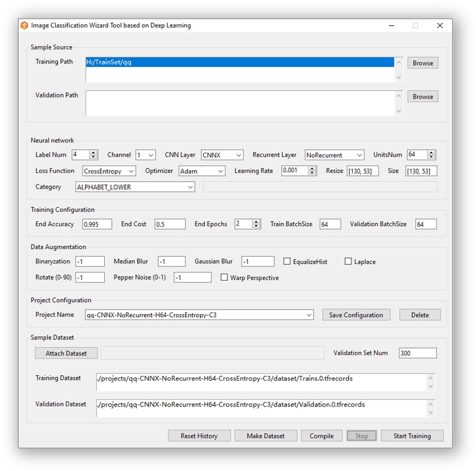
Task: Decrease the Label Num value
Action: click(93, 157)
